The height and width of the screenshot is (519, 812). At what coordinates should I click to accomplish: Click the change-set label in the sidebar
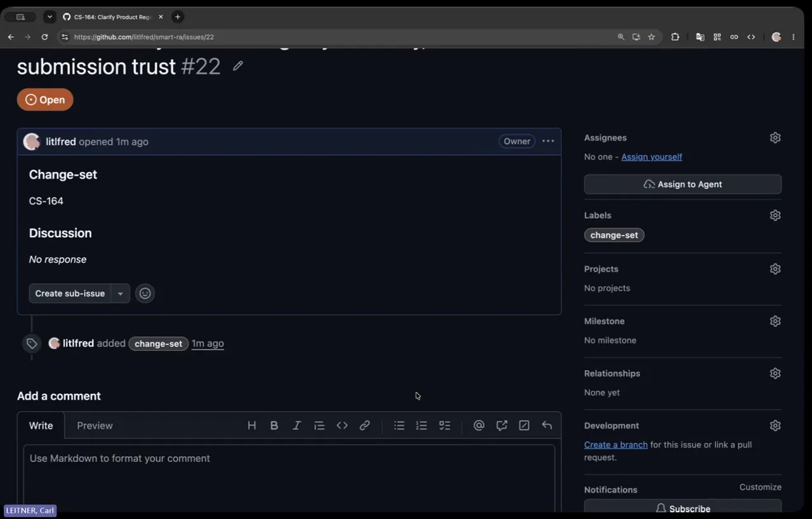point(614,235)
